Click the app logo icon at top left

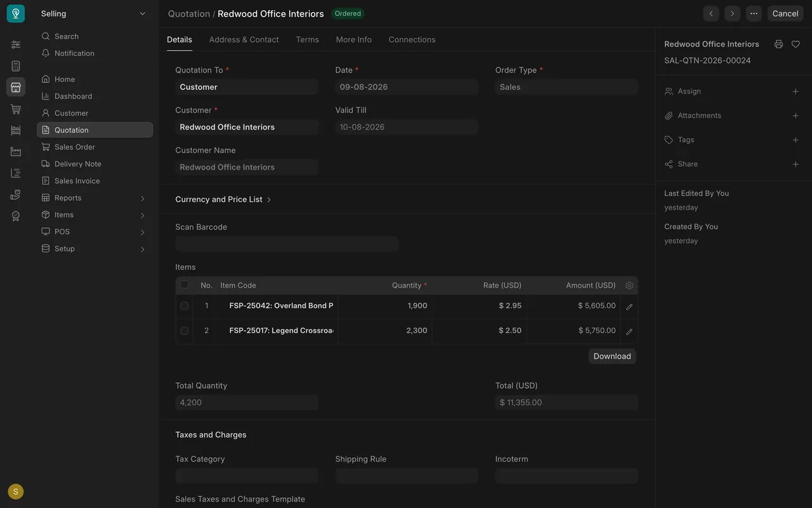pos(16,13)
